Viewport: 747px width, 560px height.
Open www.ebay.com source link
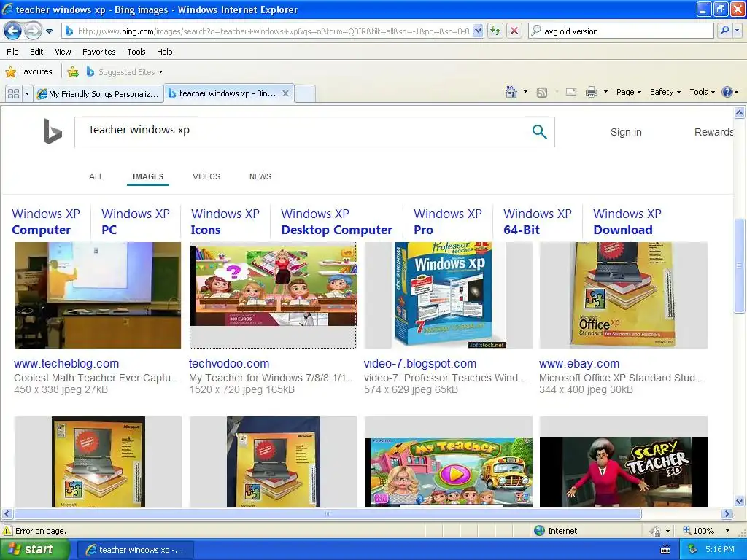(578, 363)
